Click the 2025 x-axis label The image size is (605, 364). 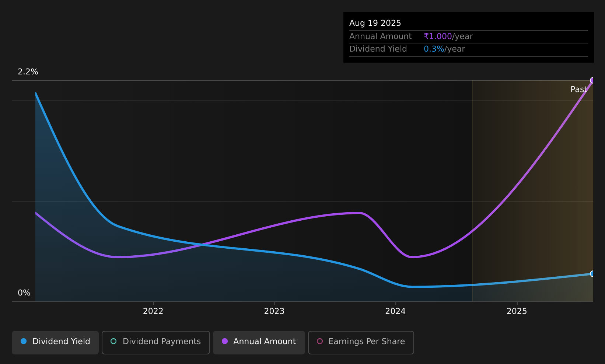coord(517,311)
